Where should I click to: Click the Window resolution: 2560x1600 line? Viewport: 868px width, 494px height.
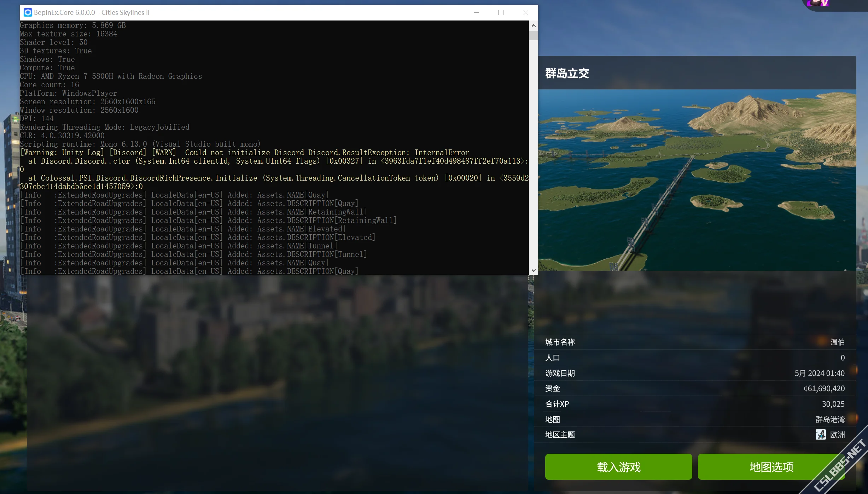tap(79, 110)
